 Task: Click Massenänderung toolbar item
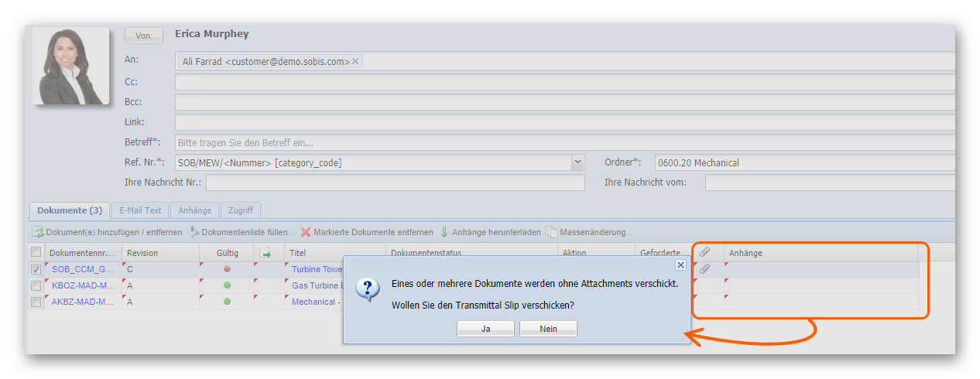(590, 232)
